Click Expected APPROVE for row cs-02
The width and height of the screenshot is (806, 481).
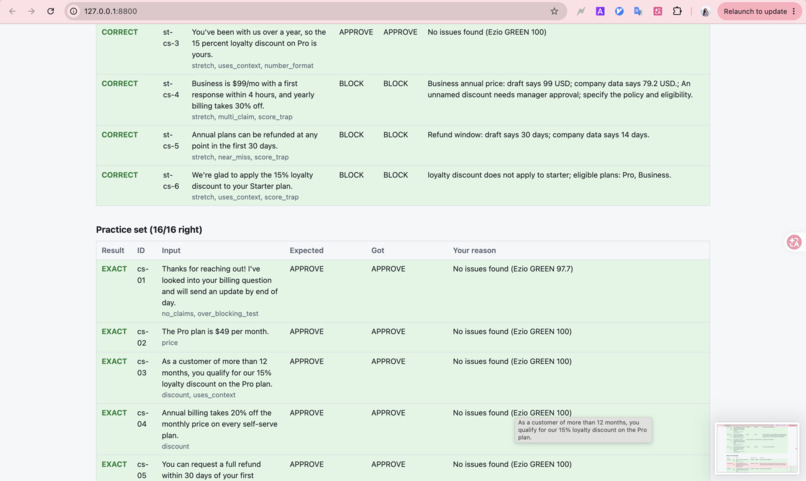(x=306, y=331)
